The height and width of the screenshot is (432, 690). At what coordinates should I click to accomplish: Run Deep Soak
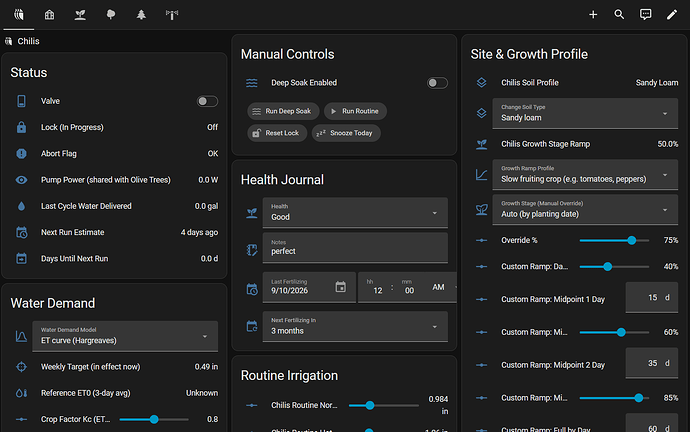tap(281, 111)
